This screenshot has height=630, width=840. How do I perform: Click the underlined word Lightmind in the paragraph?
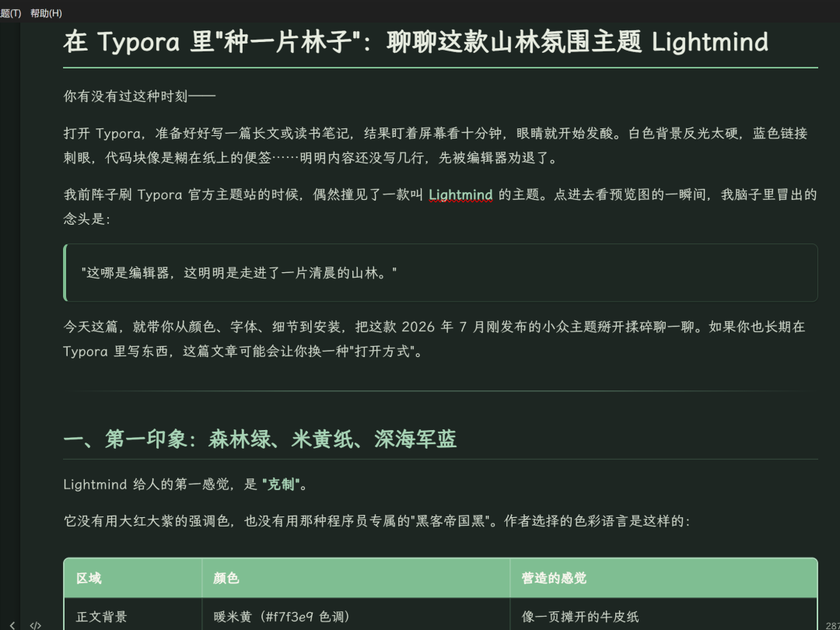tap(460, 194)
